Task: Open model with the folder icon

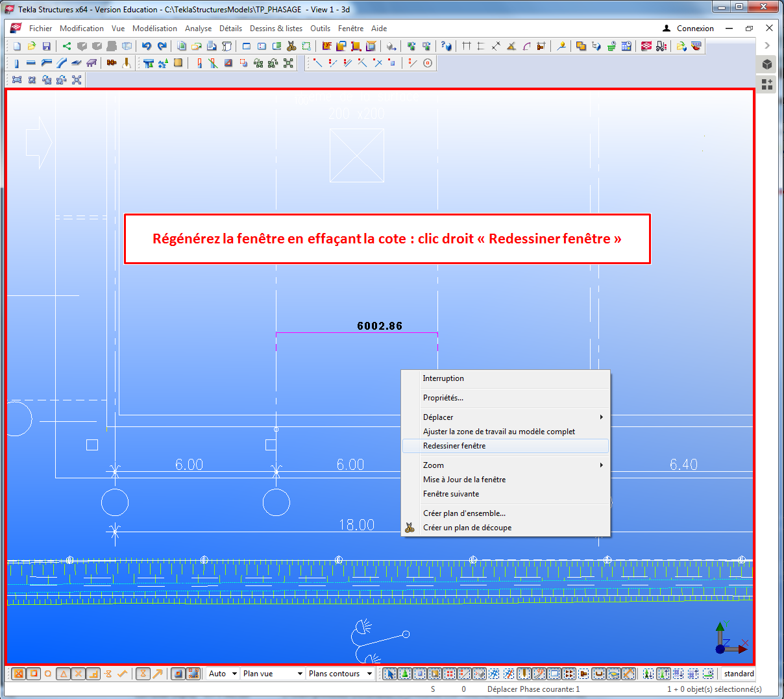Action: point(32,46)
